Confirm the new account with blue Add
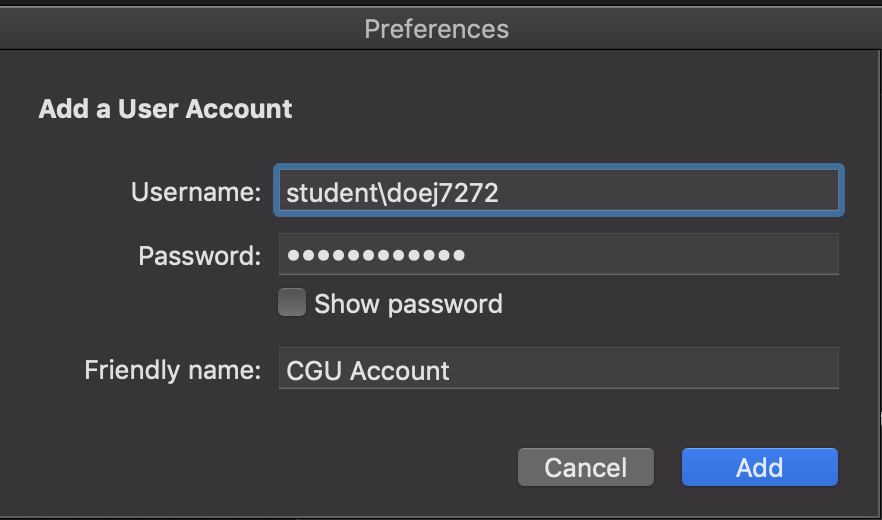 [759, 467]
